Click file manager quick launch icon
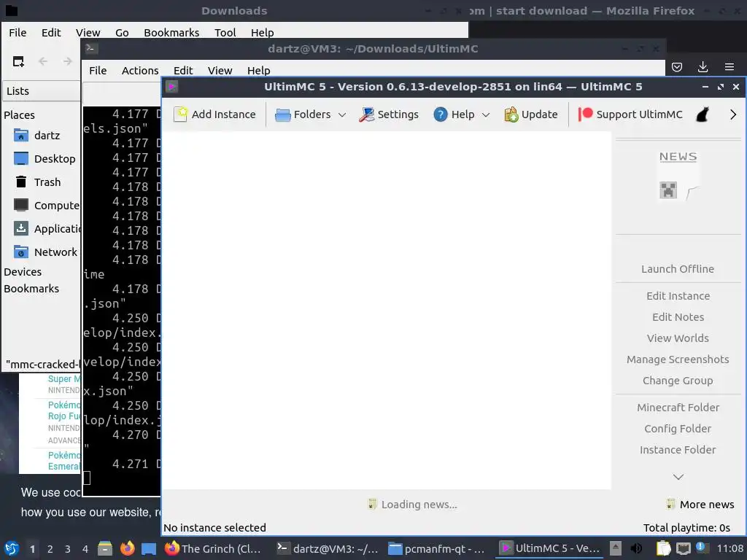 tap(105, 548)
